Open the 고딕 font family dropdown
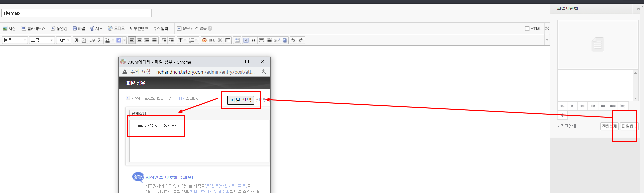 pos(42,40)
